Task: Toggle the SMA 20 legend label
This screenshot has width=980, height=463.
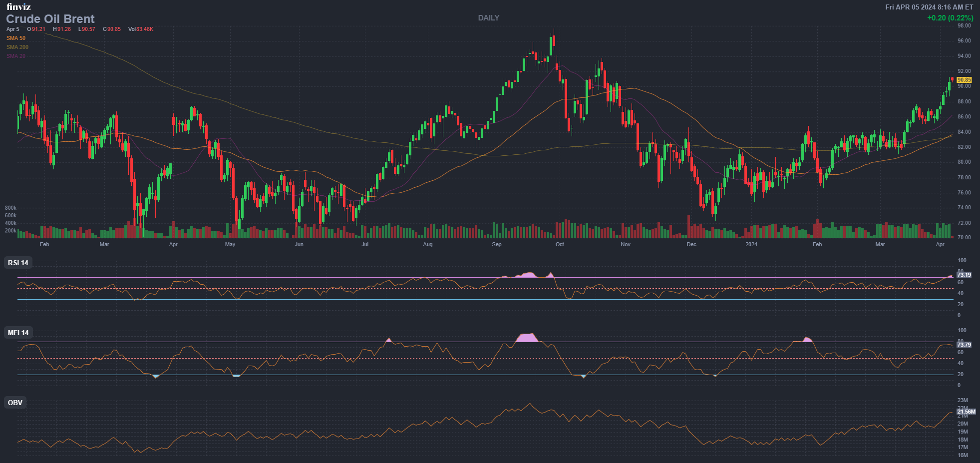Action: click(x=16, y=56)
